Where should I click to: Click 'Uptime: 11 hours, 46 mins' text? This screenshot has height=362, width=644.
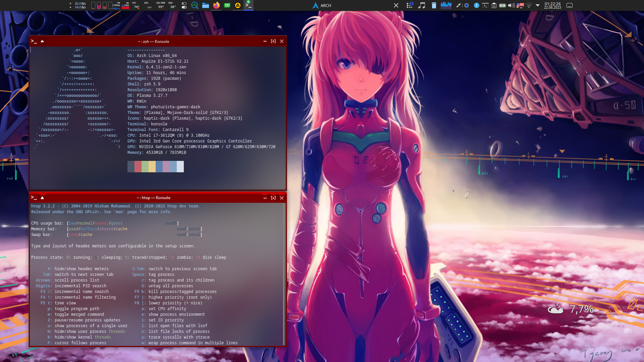pyautogui.click(x=157, y=73)
